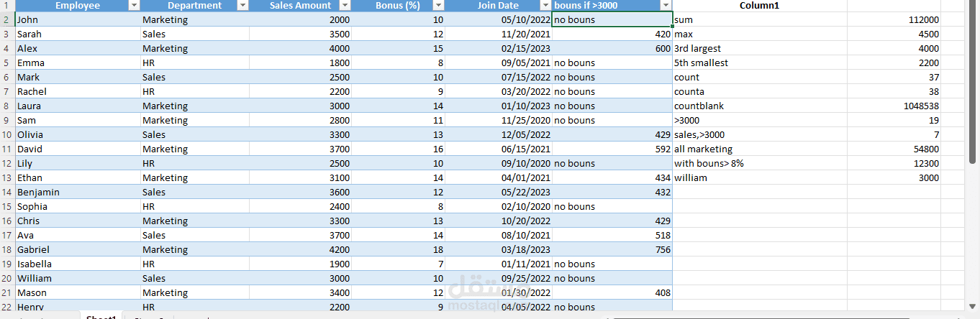Screen dimensions: 980x319
Task: Select the cell containing Olivia
Action: tap(78, 134)
